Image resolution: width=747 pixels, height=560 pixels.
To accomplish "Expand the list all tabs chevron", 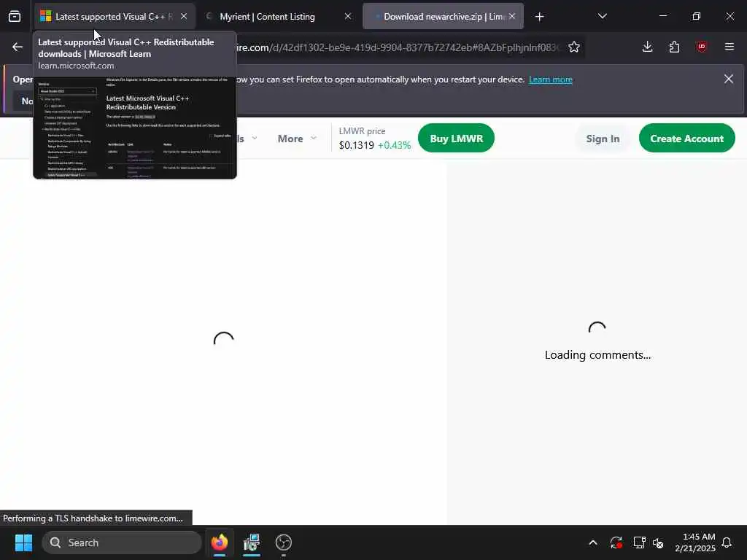I will (x=602, y=17).
